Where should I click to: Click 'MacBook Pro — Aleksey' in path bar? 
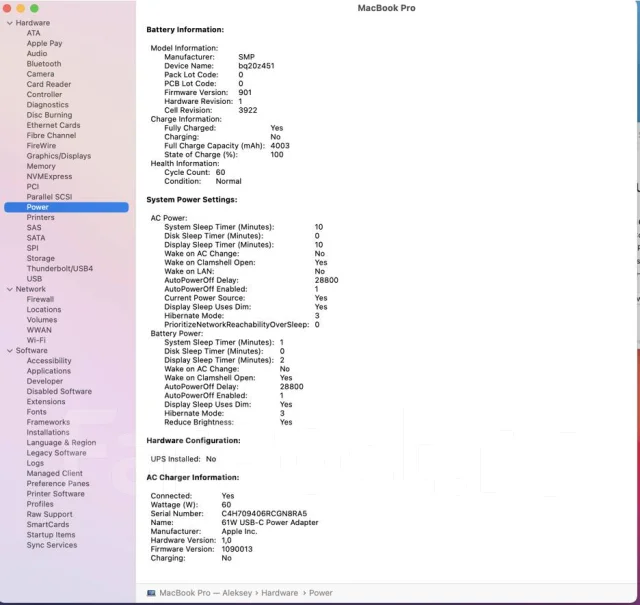point(206,593)
